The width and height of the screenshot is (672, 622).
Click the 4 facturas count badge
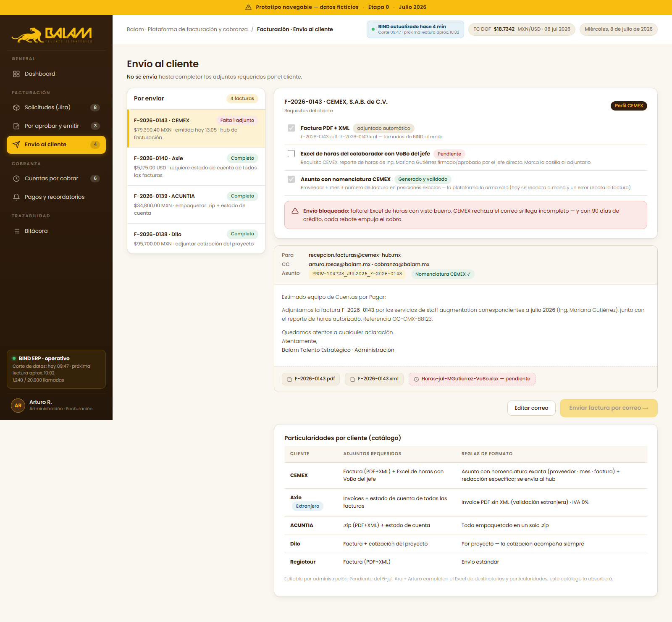[x=242, y=99]
